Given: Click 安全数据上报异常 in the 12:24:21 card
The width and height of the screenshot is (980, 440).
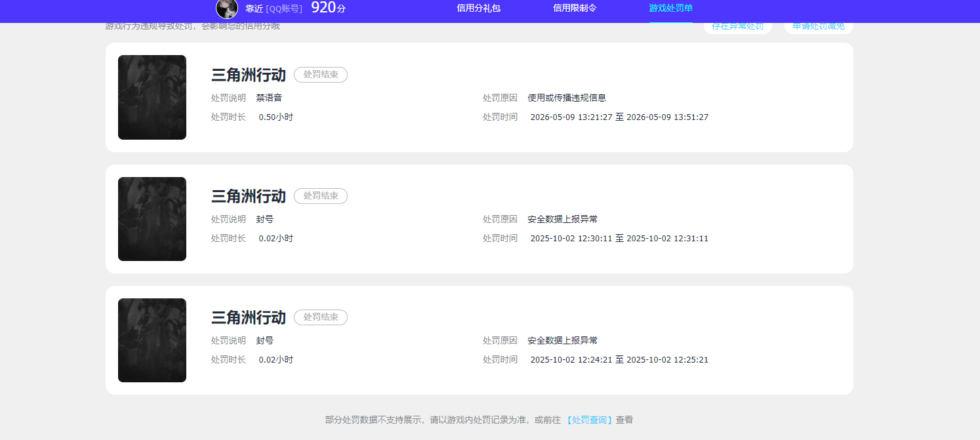Looking at the screenshot, I should [563, 340].
